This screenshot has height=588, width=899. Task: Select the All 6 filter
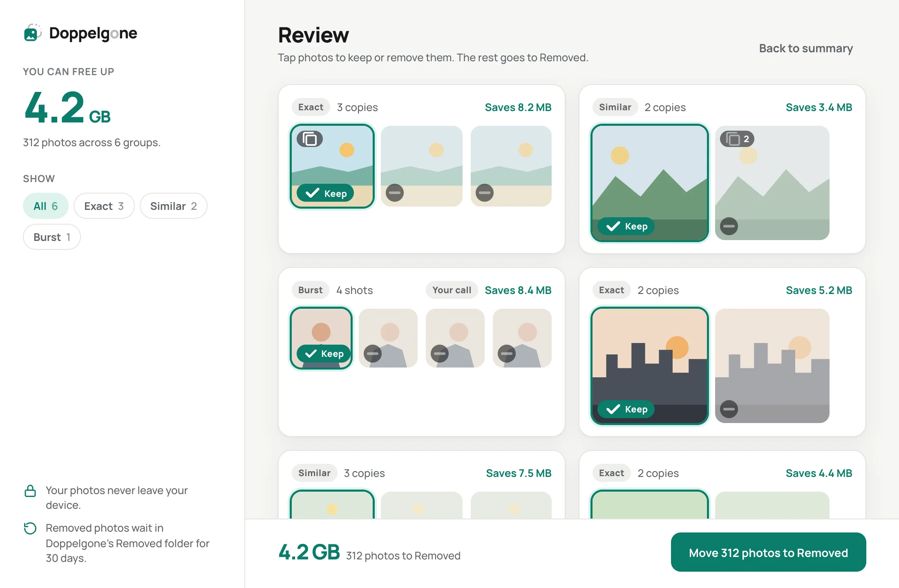pos(46,206)
